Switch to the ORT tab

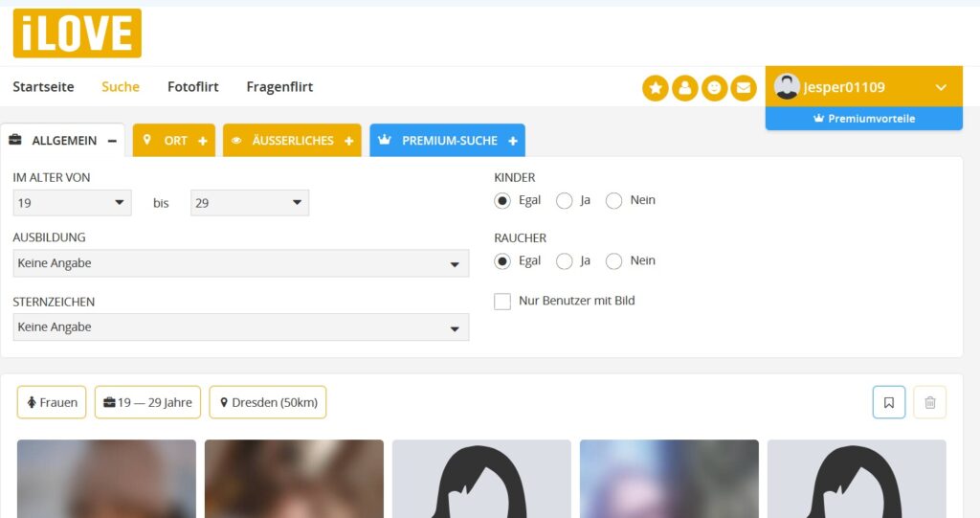click(x=174, y=140)
